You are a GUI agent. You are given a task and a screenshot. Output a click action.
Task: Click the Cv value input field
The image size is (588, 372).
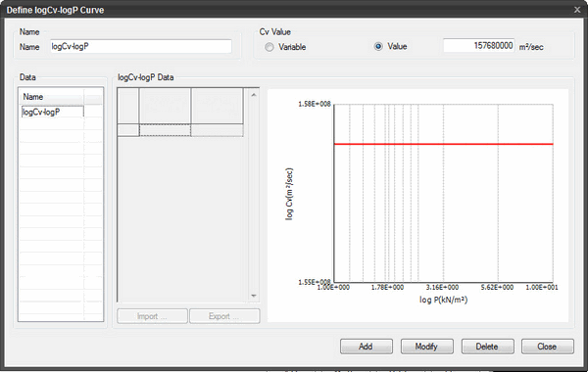pyautogui.click(x=479, y=46)
